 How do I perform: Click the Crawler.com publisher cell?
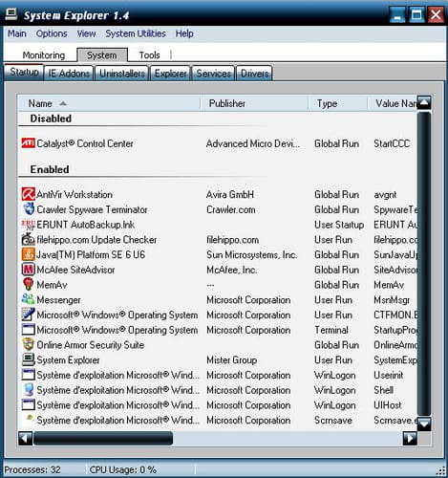(x=231, y=209)
